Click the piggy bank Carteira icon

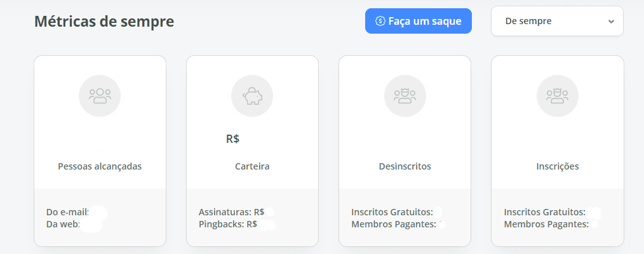click(x=252, y=95)
